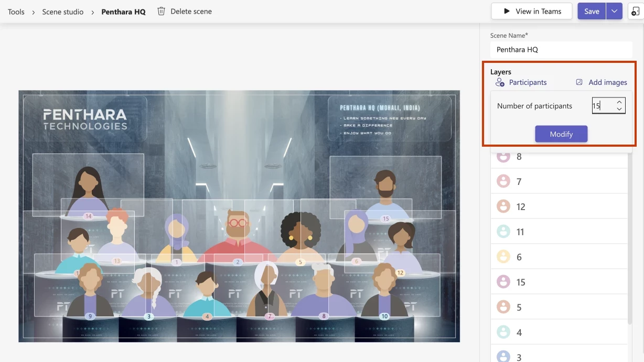Click the Layers heading
644x362 pixels.
tap(501, 72)
